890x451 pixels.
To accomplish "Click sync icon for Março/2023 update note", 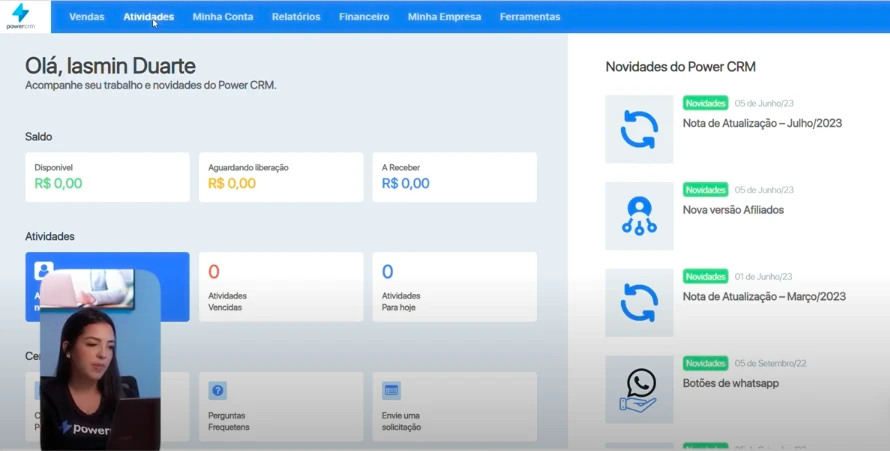I will point(639,303).
